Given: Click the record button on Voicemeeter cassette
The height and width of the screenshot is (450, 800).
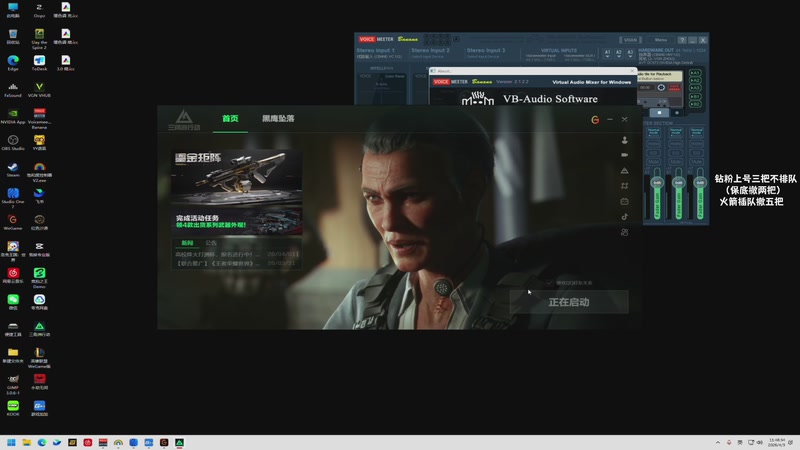Looking at the screenshot, I should [677, 112].
